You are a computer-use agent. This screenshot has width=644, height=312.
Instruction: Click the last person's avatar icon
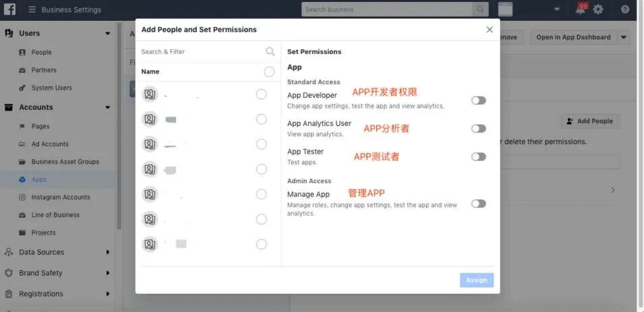tap(150, 244)
